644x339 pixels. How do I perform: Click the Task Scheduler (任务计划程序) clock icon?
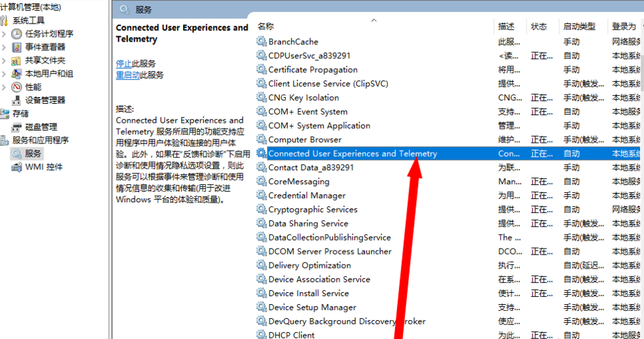click(x=17, y=33)
